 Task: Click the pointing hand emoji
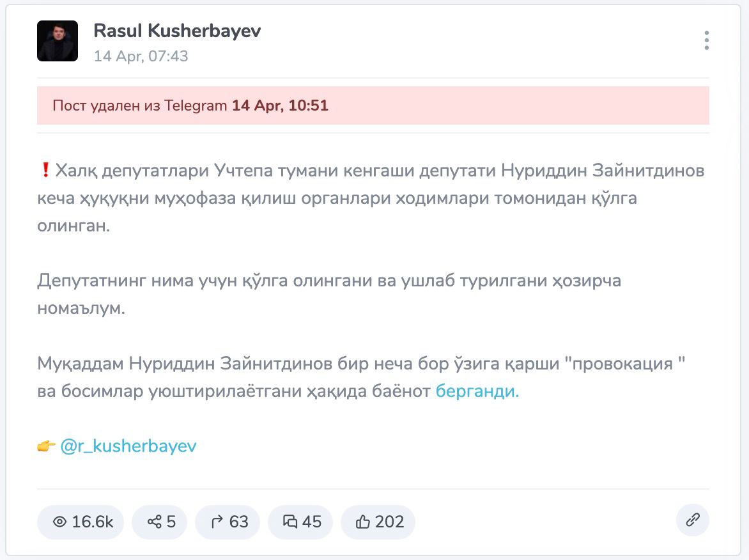[46, 446]
